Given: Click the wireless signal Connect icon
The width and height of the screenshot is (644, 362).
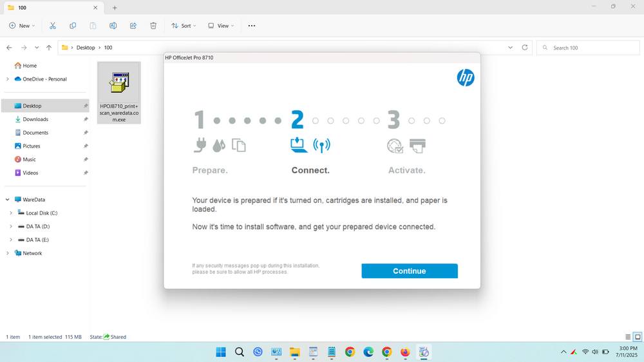Looking at the screenshot, I should pos(321,145).
